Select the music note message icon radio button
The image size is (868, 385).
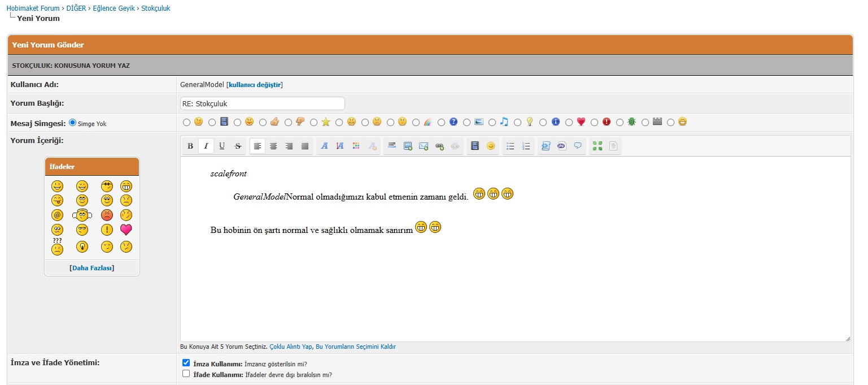492,122
